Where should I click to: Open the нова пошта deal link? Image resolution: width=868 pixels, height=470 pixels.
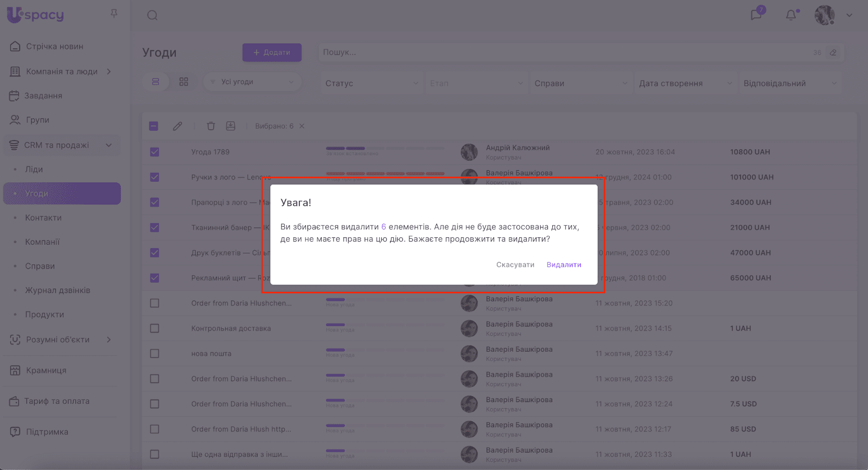point(211,353)
